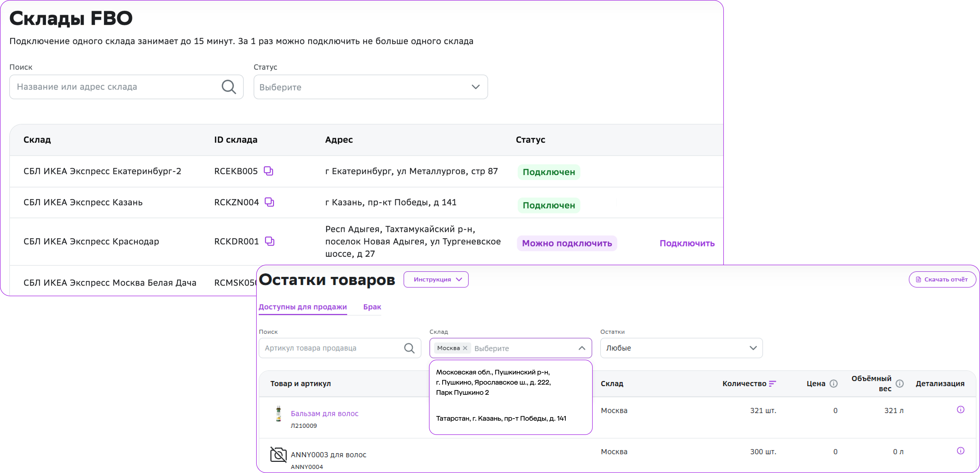Open the Бальзам для волос product link
Image resolution: width=980 pixels, height=473 pixels.
point(325,413)
